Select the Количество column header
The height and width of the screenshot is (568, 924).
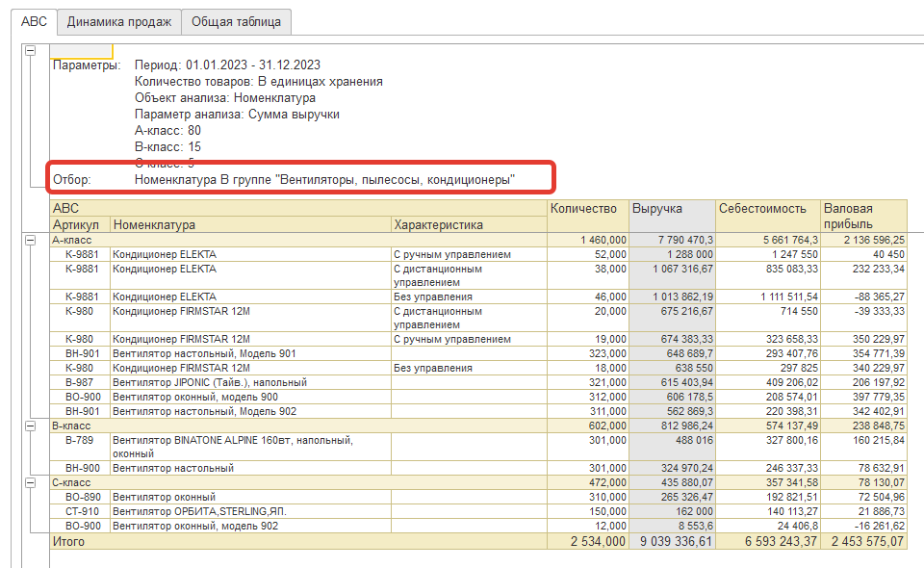[x=588, y=216]
